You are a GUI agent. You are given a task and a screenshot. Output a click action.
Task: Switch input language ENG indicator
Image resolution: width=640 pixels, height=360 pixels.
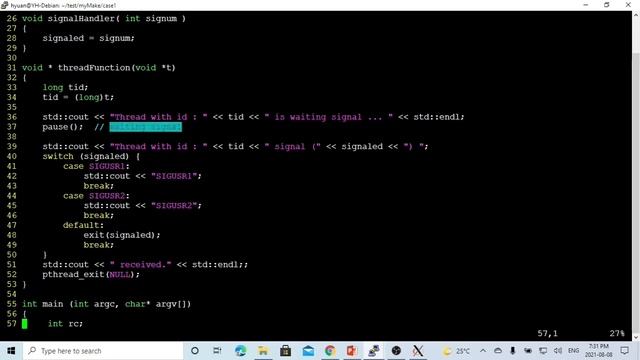(573, 351)
